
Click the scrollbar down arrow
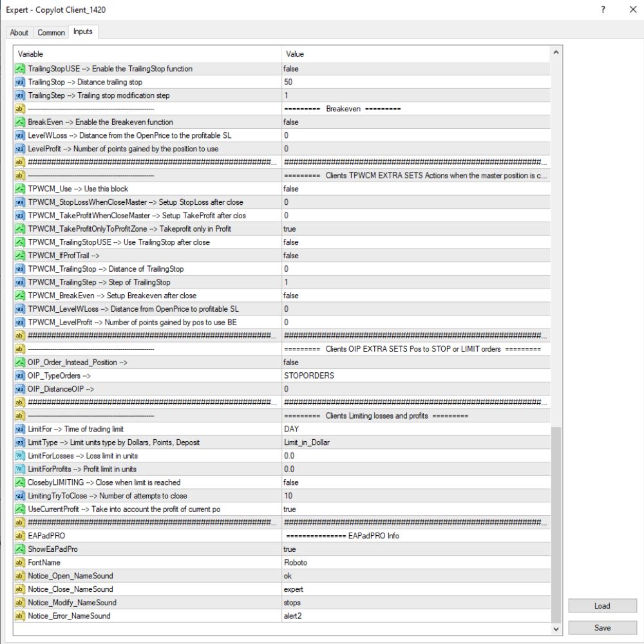(x=556, y=629)
